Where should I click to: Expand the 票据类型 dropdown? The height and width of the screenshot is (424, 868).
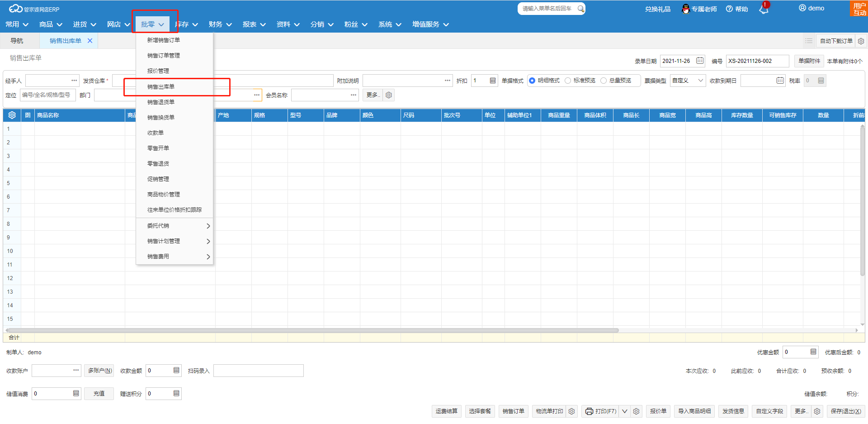pyautogui.click(x=700, y=81)
